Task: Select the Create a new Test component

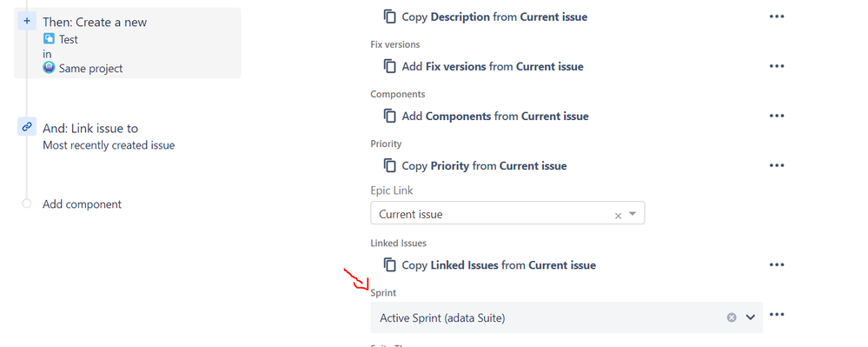Action: 128,43
